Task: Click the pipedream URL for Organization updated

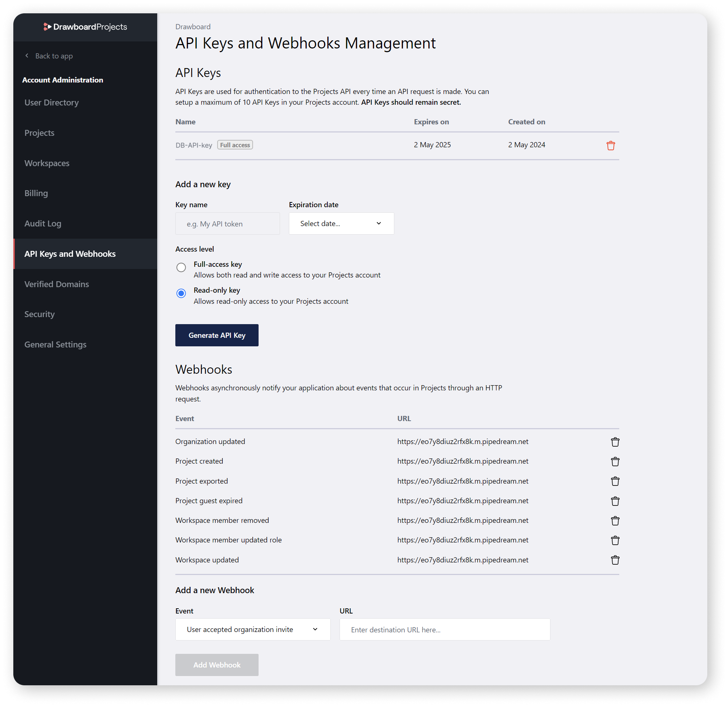Action: point(463,441)
